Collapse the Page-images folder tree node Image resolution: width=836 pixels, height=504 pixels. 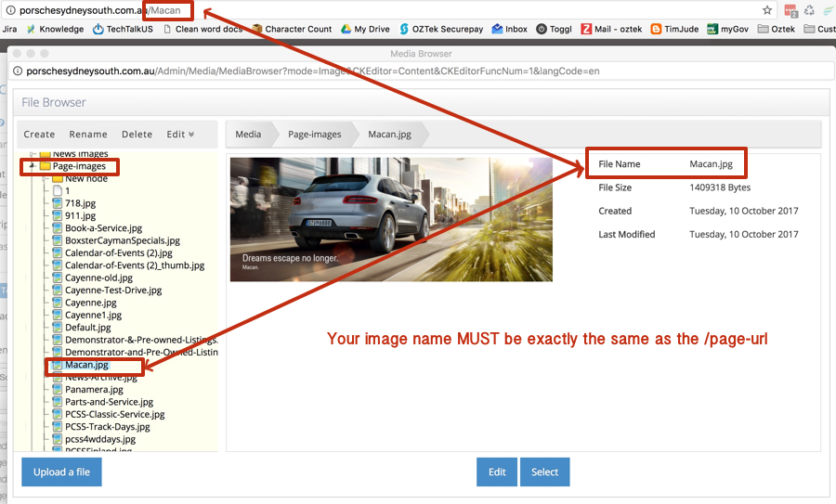(33, 166)
